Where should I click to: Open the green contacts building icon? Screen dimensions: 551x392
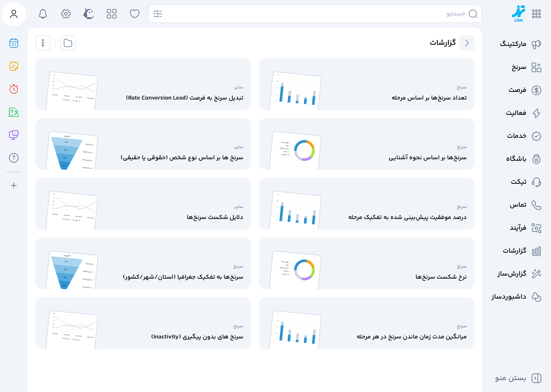(14, 112)
